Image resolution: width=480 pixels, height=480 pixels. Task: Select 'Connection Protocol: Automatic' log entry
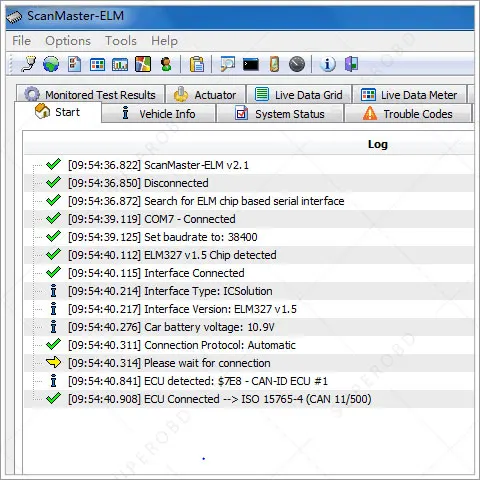click(249, 345)
